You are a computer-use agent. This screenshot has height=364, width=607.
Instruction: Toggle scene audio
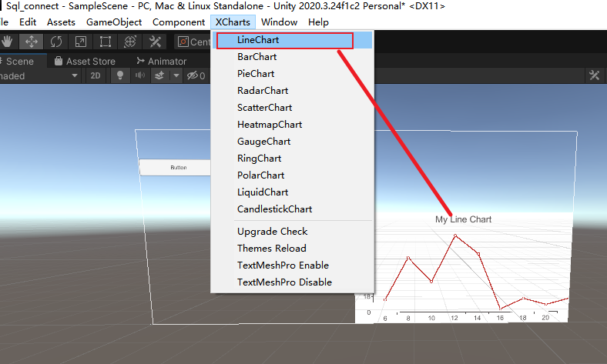point(140,75)
